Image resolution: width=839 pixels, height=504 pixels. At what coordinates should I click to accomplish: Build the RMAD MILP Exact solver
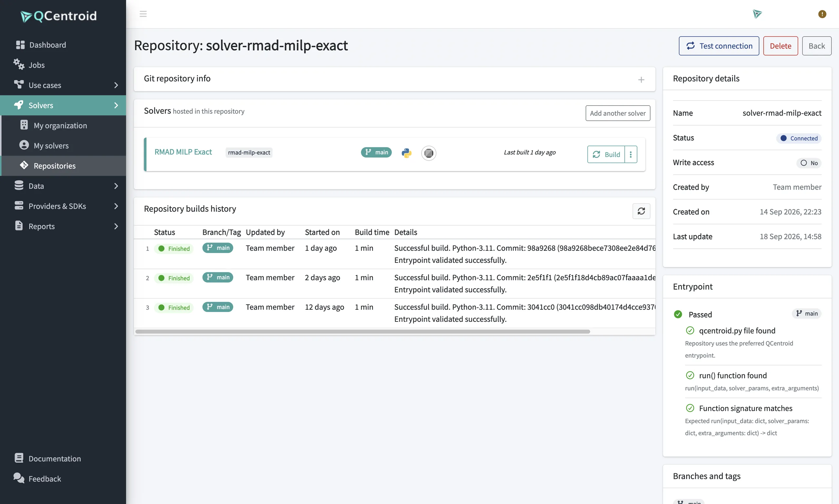[x=606, y=155]
